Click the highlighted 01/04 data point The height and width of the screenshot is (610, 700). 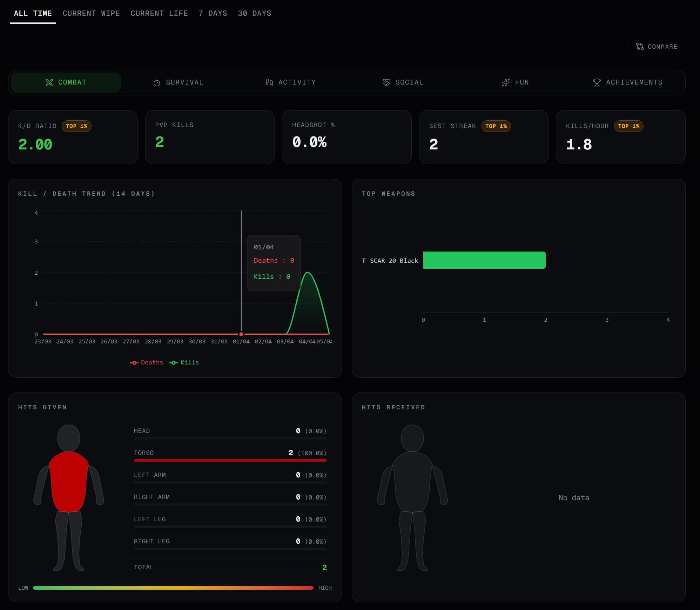(x=241, y=334)
